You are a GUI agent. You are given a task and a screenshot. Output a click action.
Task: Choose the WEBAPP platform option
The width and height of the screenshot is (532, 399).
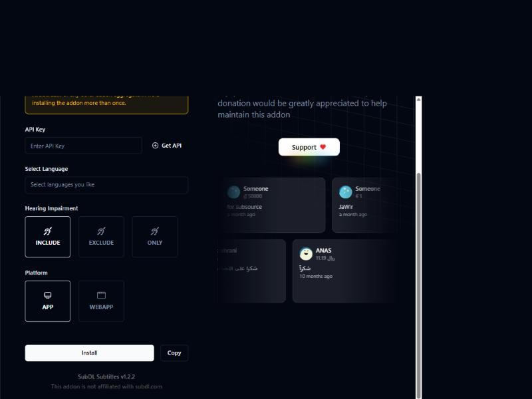[x=101, y=301]
